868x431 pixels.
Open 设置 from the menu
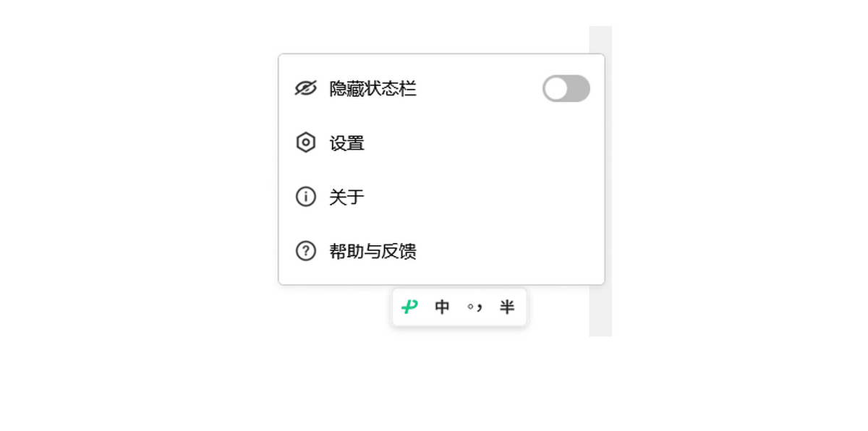pyautogui.click(x=347, y=143)
